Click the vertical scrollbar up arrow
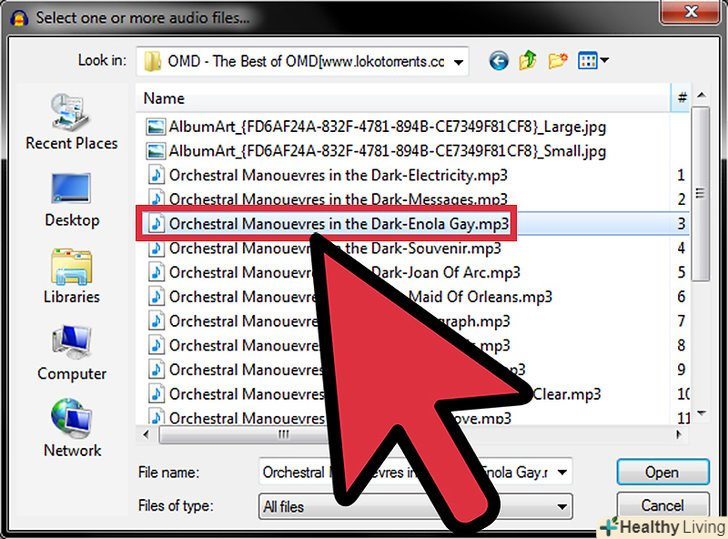The image size is (728, 539). pyautogui.click(x=701, y=96)
